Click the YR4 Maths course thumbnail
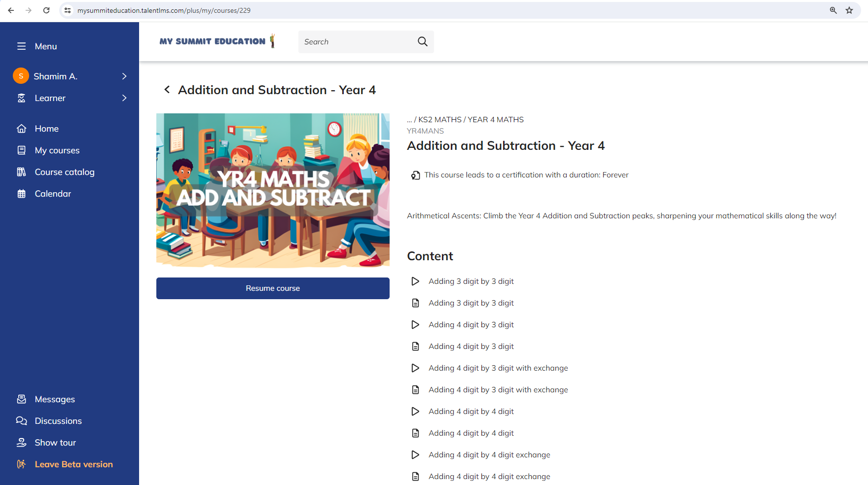Image resolution: width=868 pixels, height=485 pixels. coord(273,191)
